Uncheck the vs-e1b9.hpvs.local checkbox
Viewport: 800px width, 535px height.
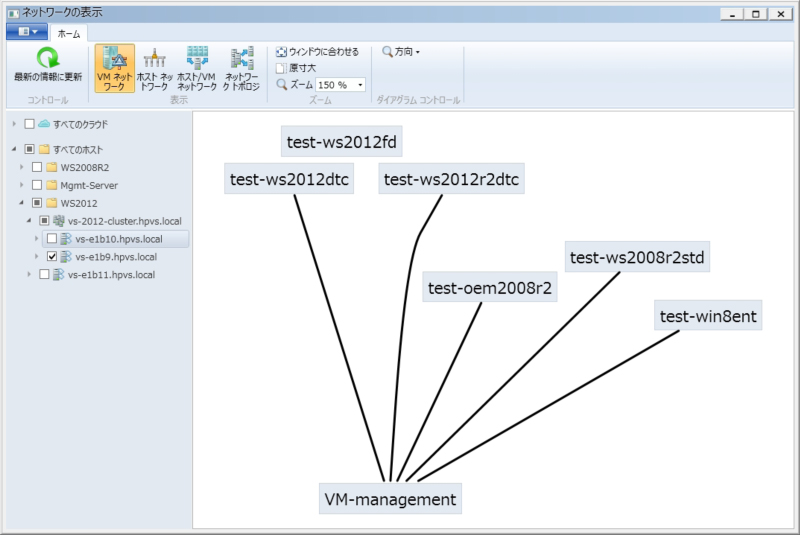pyautogui.click(x=52, y=257)
